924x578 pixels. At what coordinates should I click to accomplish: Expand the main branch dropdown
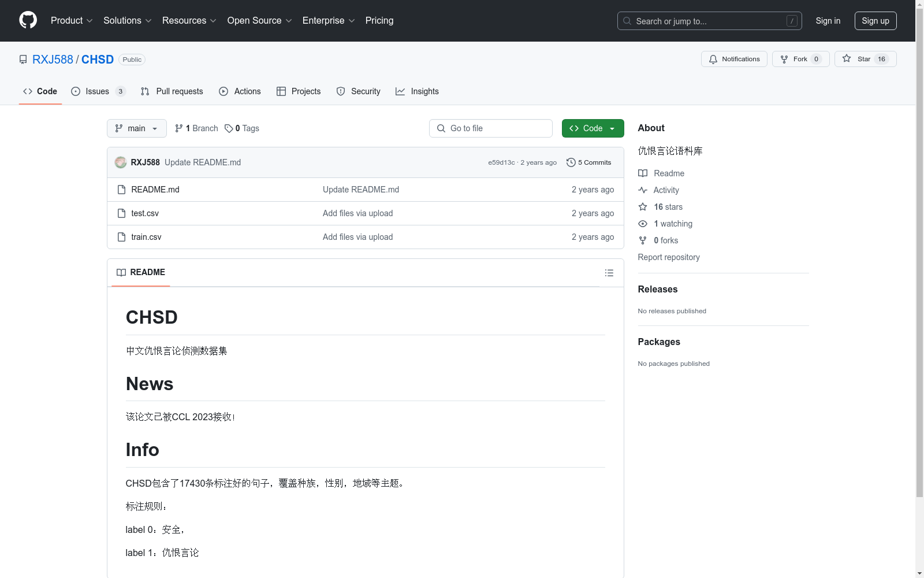(136, 128)
